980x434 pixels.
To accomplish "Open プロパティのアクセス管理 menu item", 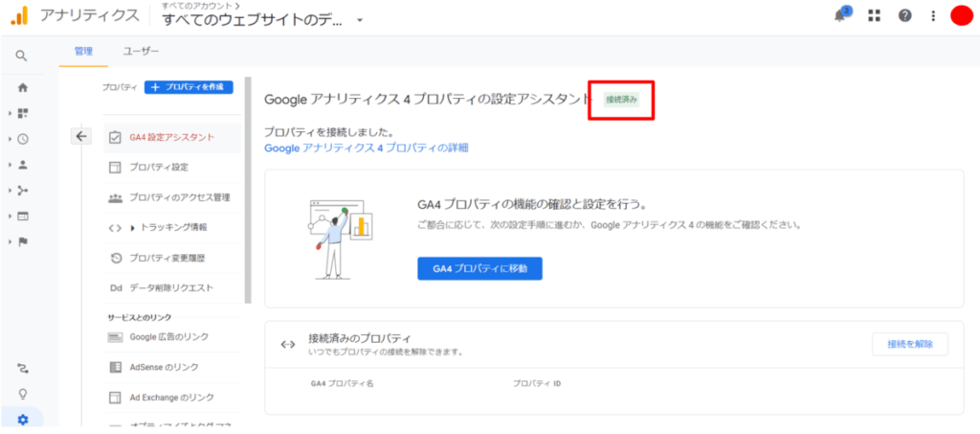I will [x=172, y=197].
